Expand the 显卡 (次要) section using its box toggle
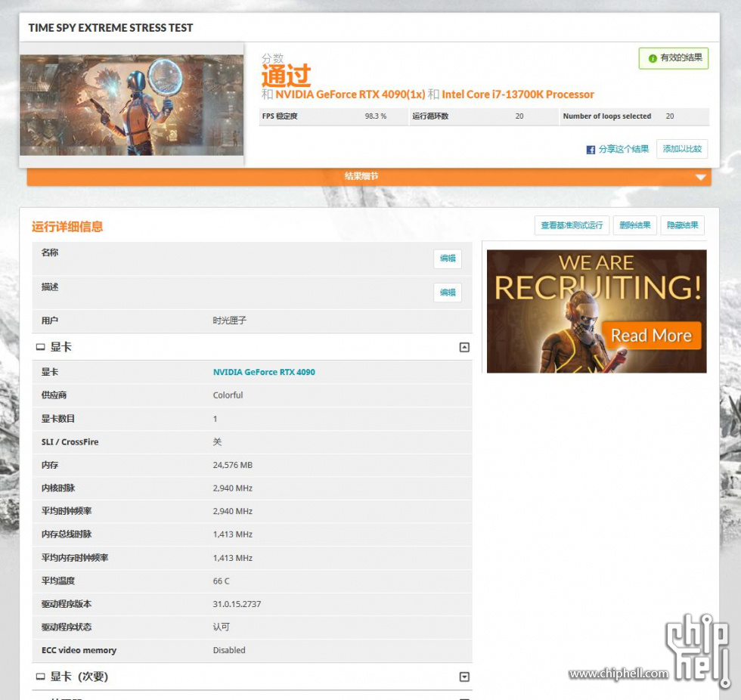 464,677
